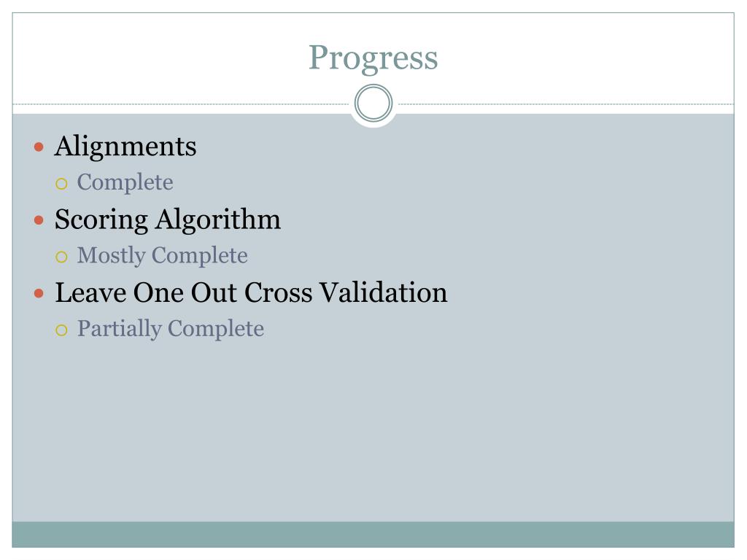Click the Complete sub-item text
747x560 pixels.
(x=125, y=183)
